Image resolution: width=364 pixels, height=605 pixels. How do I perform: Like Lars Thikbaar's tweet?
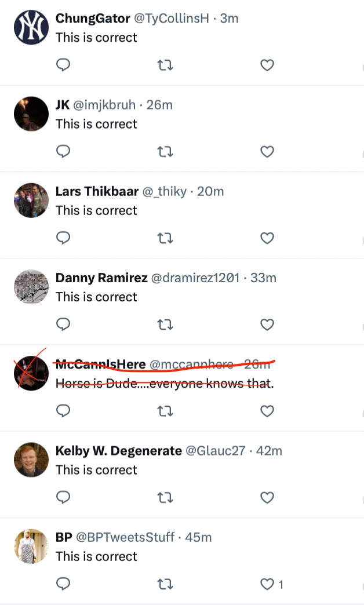point(267,238)
